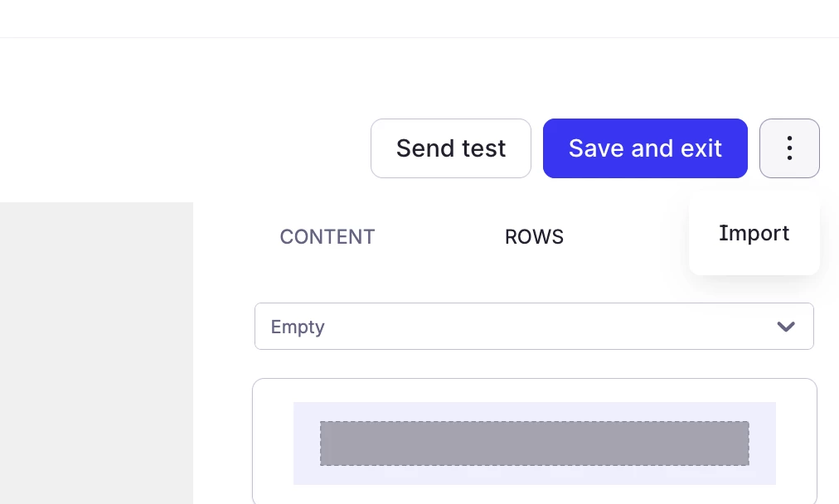Viewport: 839px width, 504px height.
Task: Click the Empty text in the combo box
Action: 298,327
